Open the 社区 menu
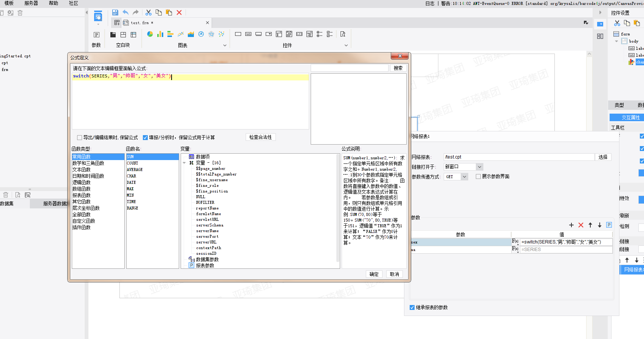The height and width of the screenshot is (339, 644). coord(74,3)
